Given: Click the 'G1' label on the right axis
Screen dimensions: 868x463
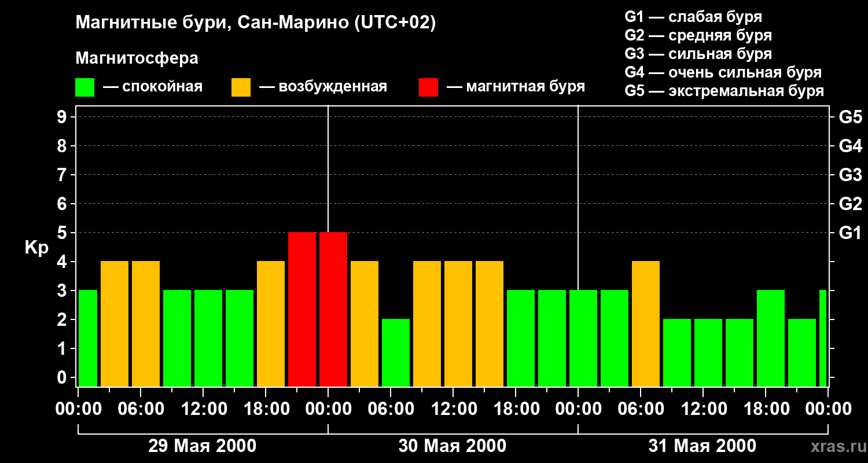Looking at the screenshot, I should (x=850, y=233).
